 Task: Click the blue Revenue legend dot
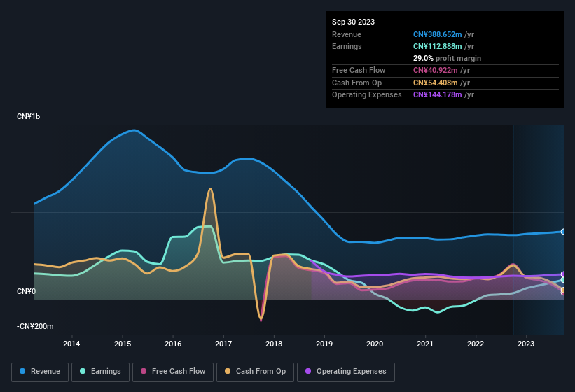22,372
